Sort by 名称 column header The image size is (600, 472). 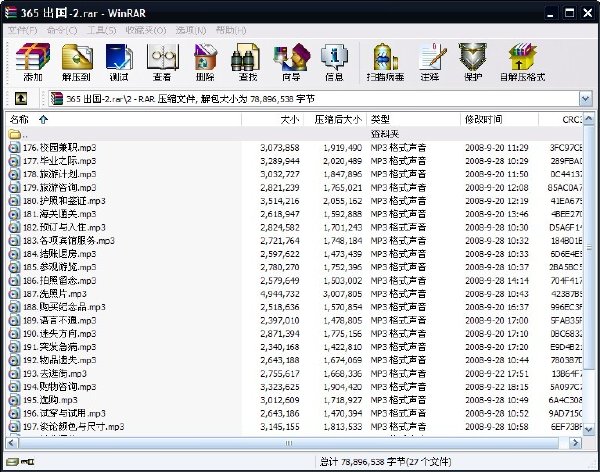(x=124, y=120)
